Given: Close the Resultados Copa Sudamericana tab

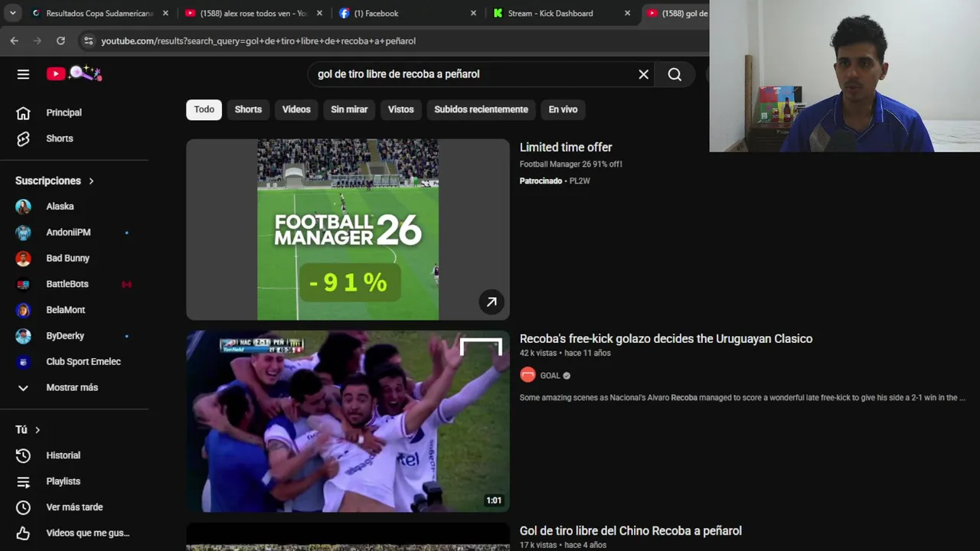Looking at the screenshot, I should [165, 13].
